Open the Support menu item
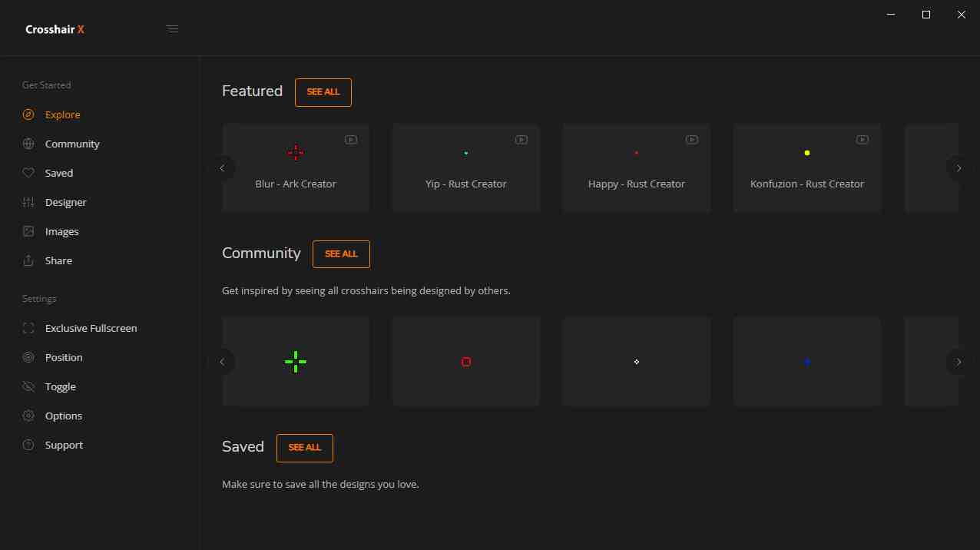 [x=64, y=445]
